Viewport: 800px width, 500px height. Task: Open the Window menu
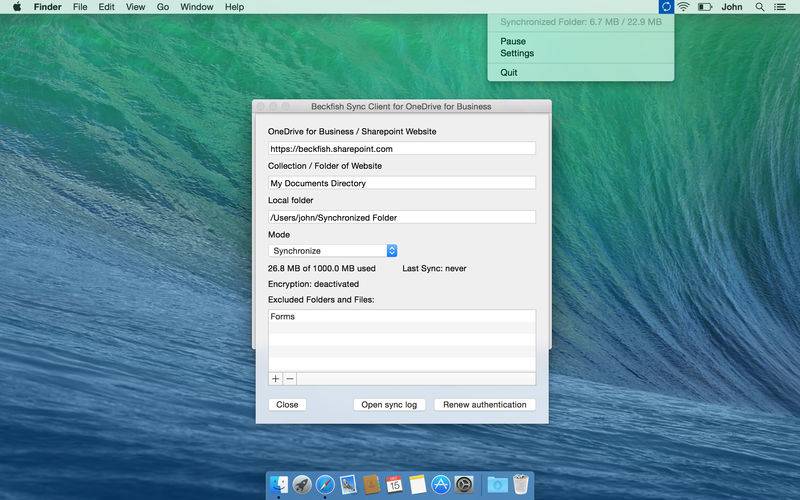196,7
